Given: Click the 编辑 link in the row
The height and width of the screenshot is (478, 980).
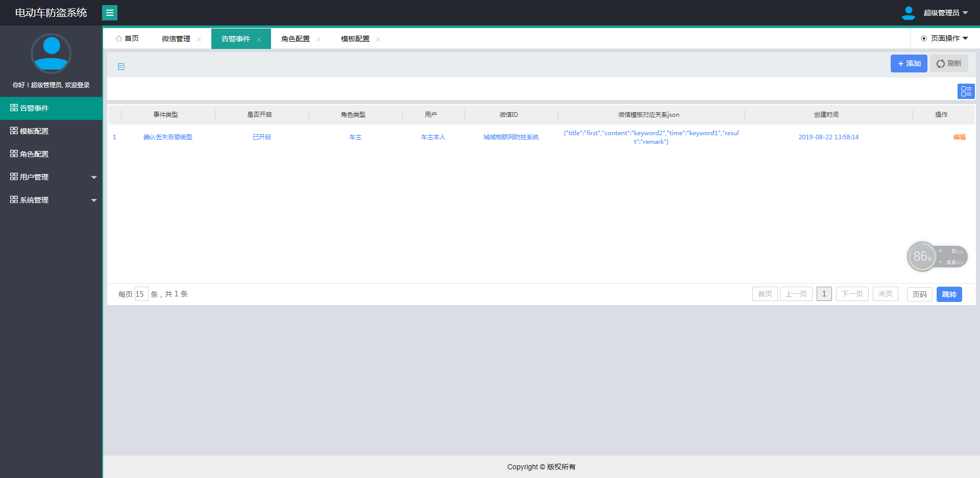Looking at the screenshot, I should click(960, 137).
